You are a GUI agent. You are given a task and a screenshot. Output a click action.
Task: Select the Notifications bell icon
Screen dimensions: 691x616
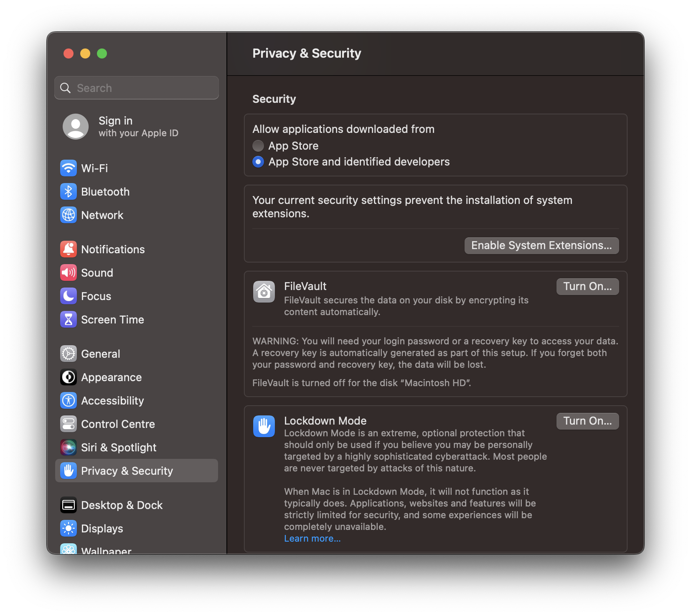coord(69,249)
